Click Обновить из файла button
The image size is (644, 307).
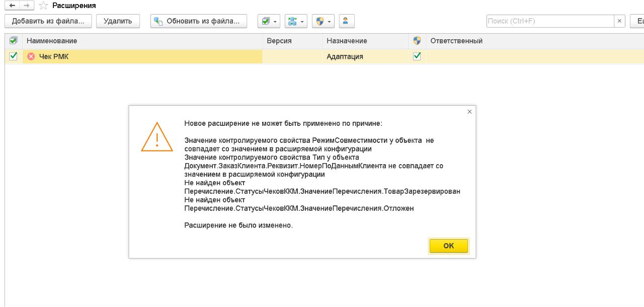point(199,21)
